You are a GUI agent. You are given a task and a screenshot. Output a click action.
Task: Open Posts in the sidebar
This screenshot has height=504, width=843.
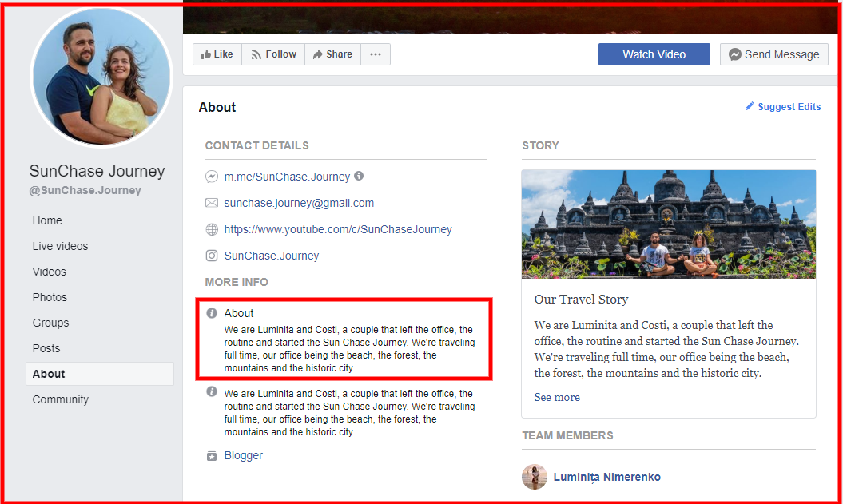point(46,348)
